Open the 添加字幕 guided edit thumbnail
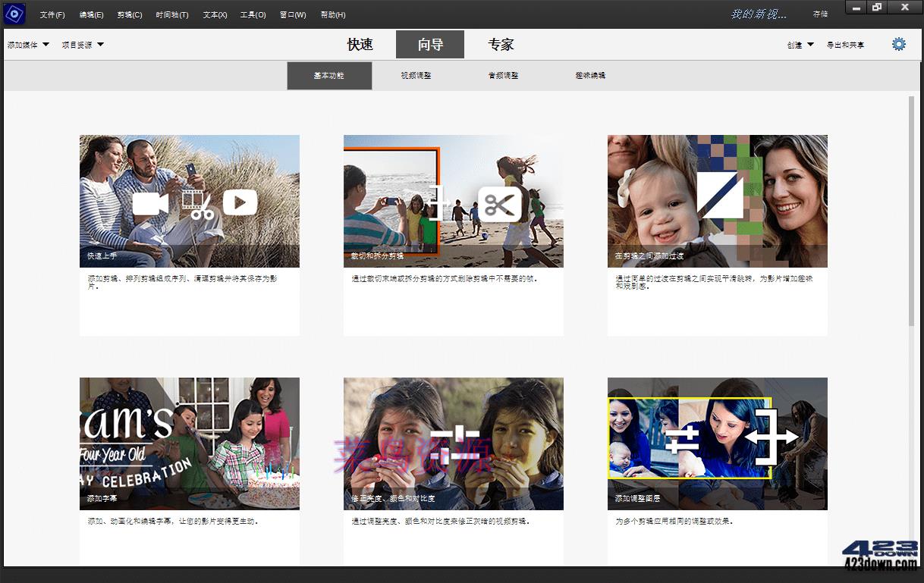Viewport: 924px width, 583px height. pos(189,444)
